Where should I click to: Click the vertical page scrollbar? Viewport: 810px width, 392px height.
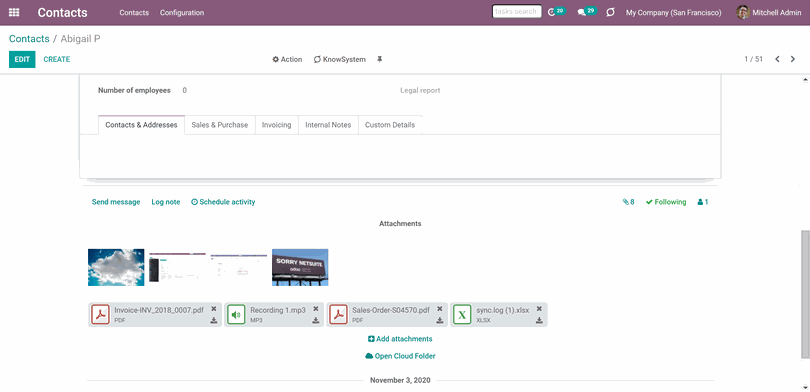tap(806, 293)
